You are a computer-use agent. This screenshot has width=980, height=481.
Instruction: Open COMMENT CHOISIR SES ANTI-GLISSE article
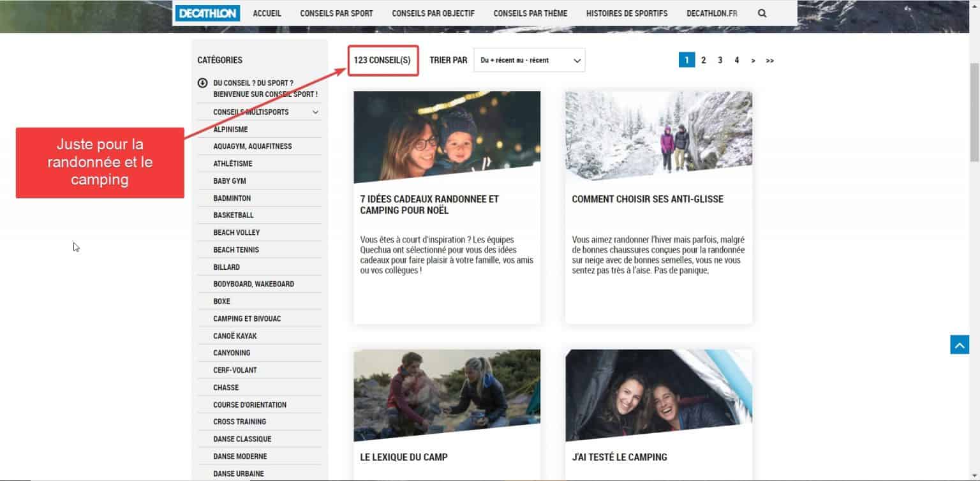[648, 198]
